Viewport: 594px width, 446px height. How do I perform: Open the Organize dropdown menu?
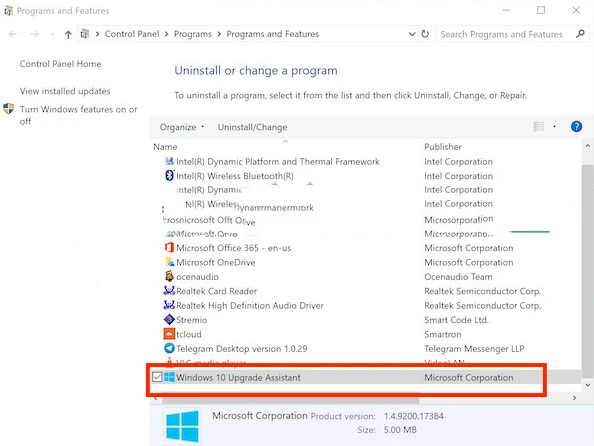(181, 127)
